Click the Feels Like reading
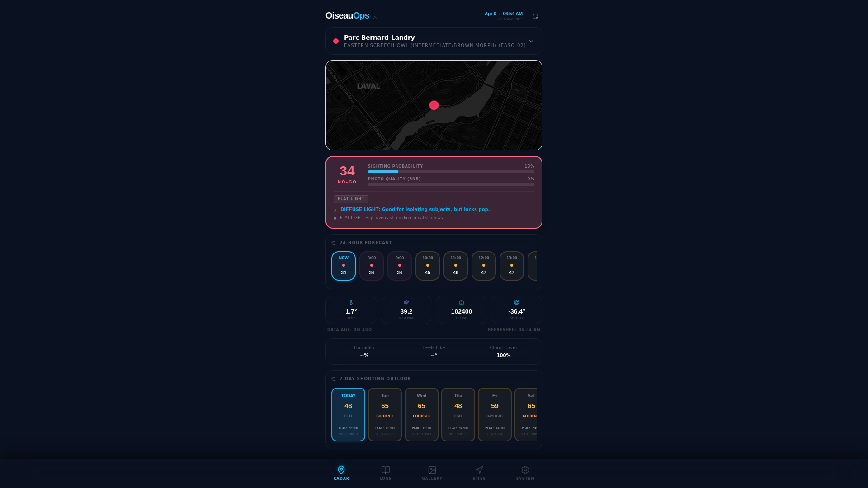This screenshot has width=868, height=488. pyautogui.click(x=434, y=352)
